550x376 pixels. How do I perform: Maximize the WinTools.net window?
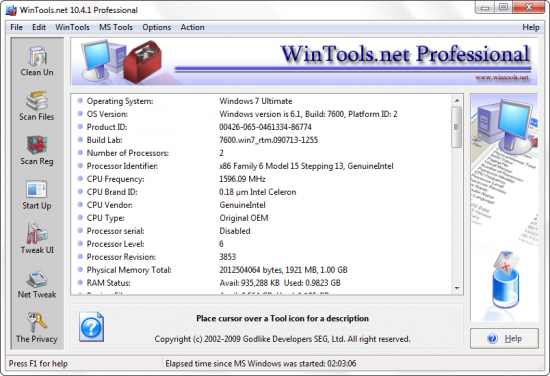tap(503, 7)
